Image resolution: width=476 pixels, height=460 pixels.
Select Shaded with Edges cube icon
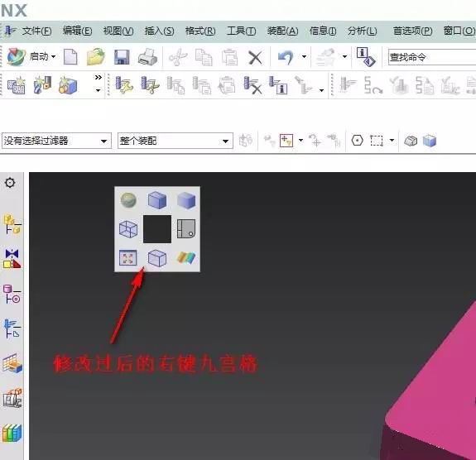(157, 200)
